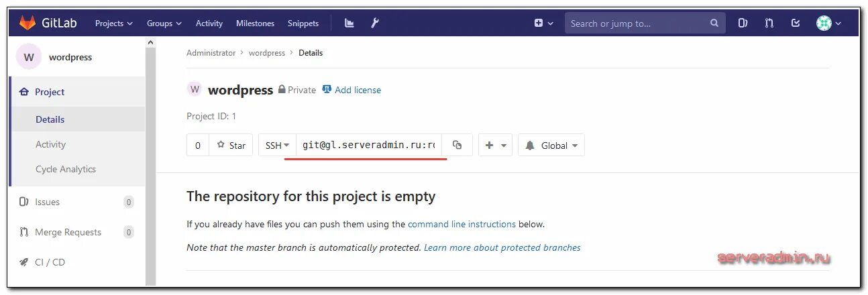This screenshot has height=295, width=868.
Task: Click the CI / CD rocket icon
Action: click(24, 262)
